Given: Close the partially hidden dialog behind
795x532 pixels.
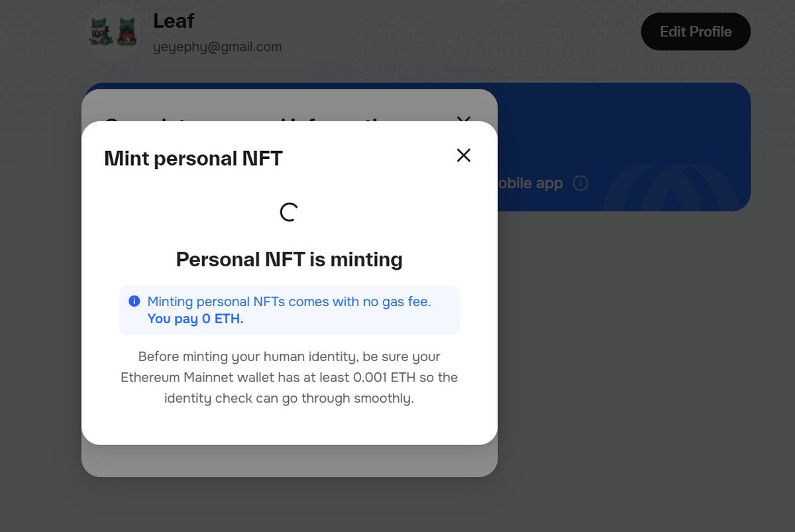Looking at the screenshot, I should pos(464,119).
